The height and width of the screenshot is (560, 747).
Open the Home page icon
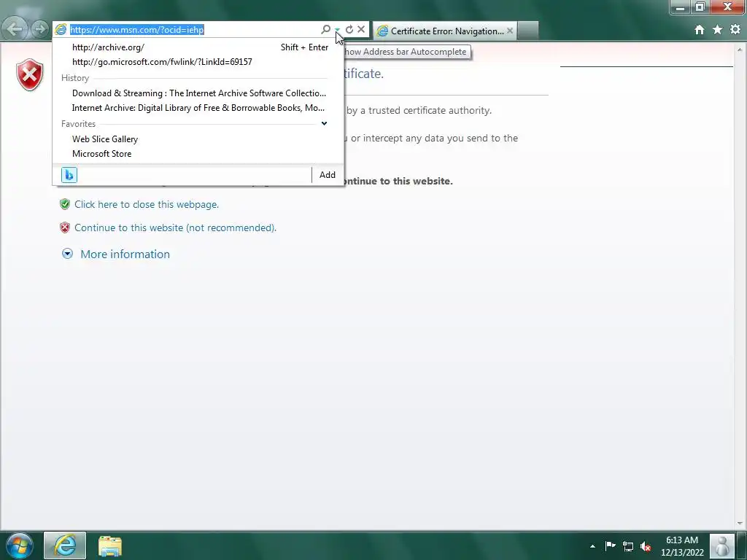pyautogui.click(x=700, y=29)
